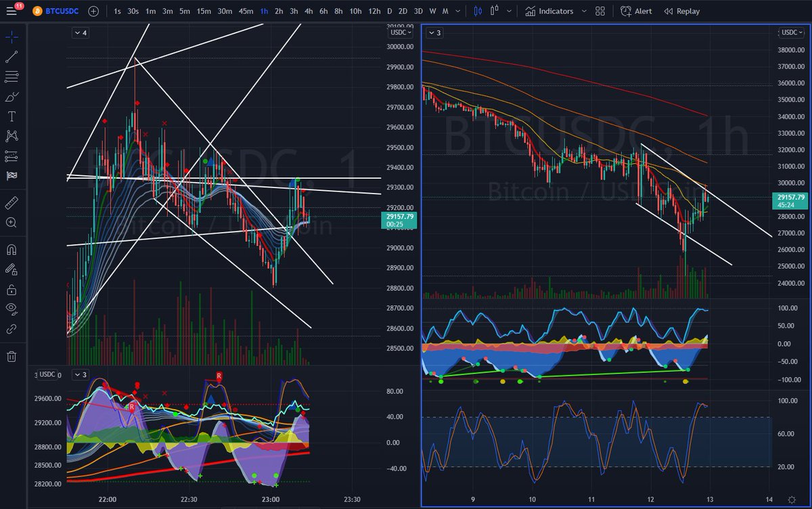Click the 22:30 label on time axis
This screenshot has height=509, width=812.
189,499
